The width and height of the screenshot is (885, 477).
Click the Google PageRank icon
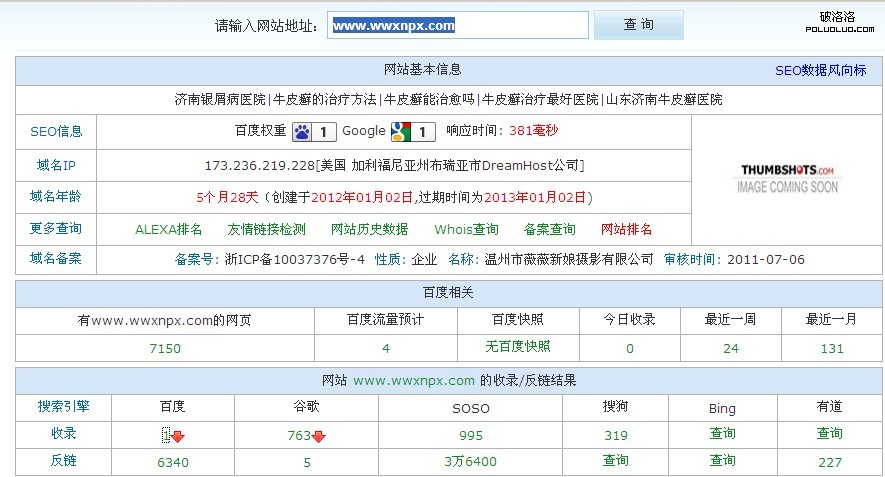coord(400,132)
